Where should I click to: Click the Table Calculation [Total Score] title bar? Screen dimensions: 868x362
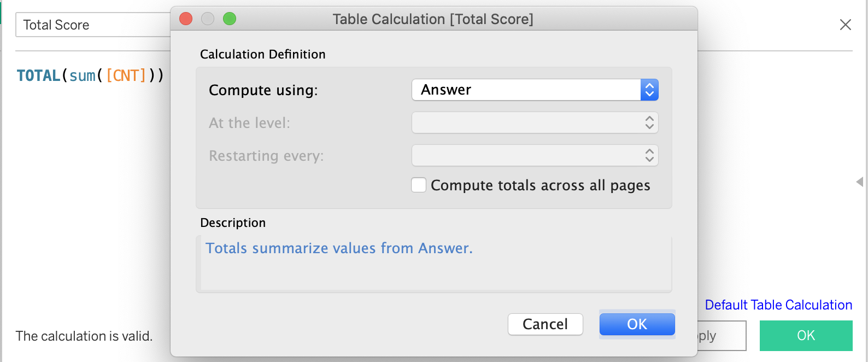coord(433,19)
